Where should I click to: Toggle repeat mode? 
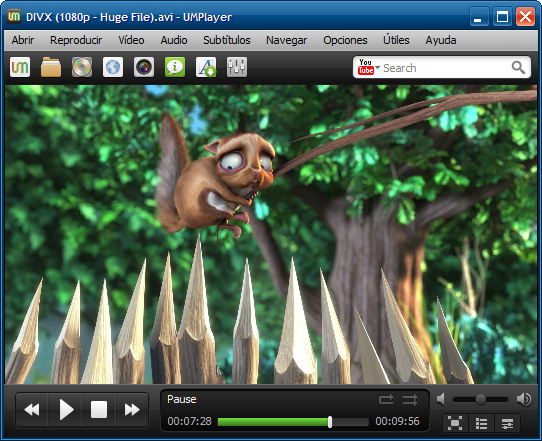pos(386,400)
